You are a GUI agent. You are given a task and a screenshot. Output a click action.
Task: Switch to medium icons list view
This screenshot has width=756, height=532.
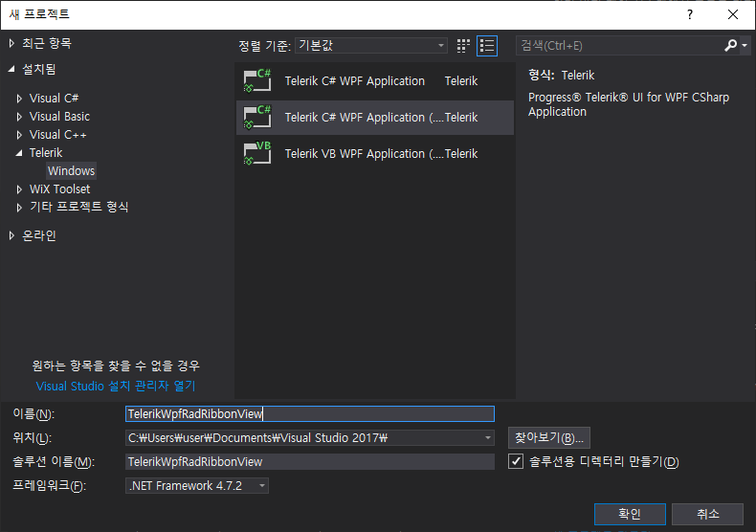click(x=487, y=46)
